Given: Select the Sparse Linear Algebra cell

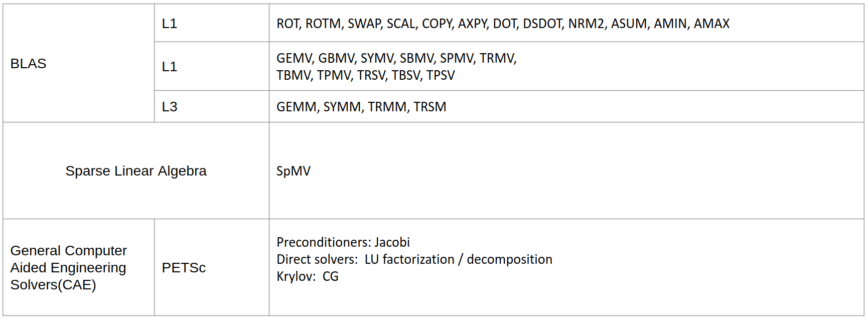Looking at the screenshot, I should 136,171.
